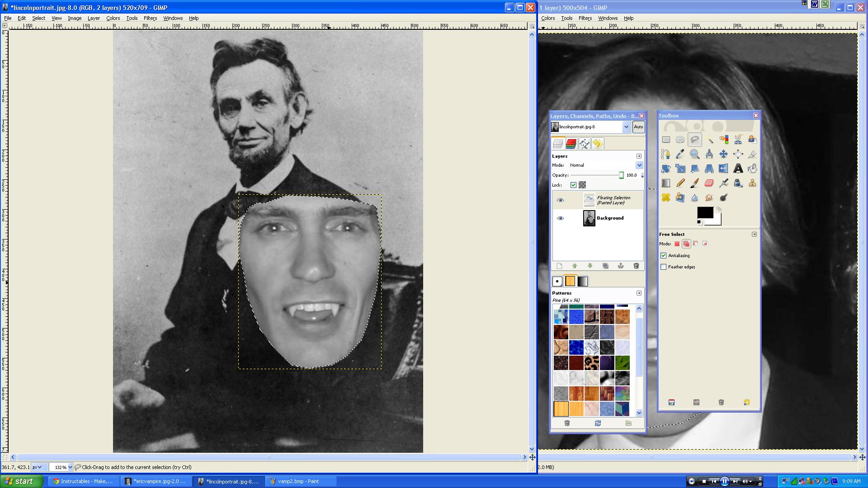Select the Smudge finger tool
Screen dimensions: 868x488
coord(709,197)
